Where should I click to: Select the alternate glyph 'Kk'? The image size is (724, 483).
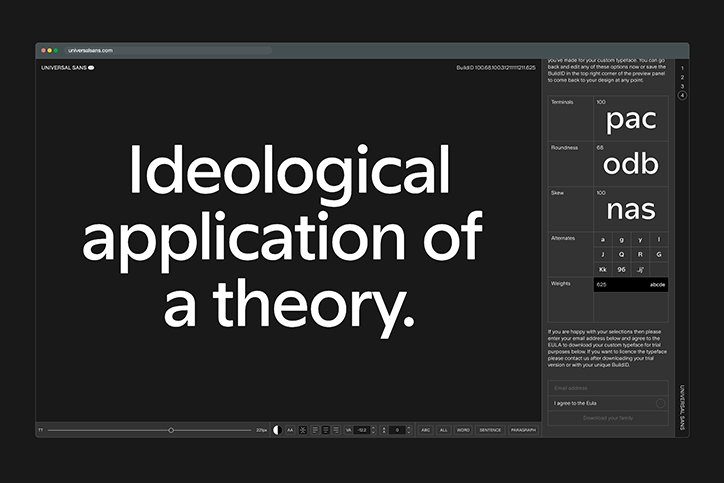click(603, 269)
